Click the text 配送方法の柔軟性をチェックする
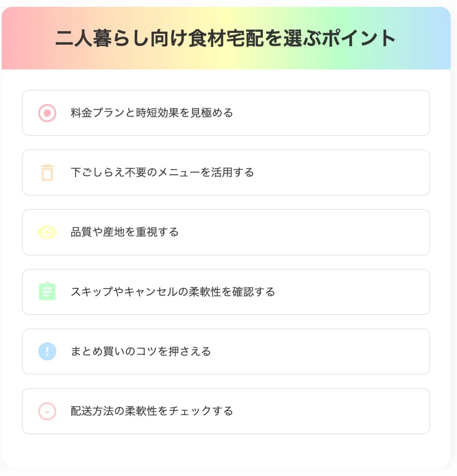 (x=152, y=411)
